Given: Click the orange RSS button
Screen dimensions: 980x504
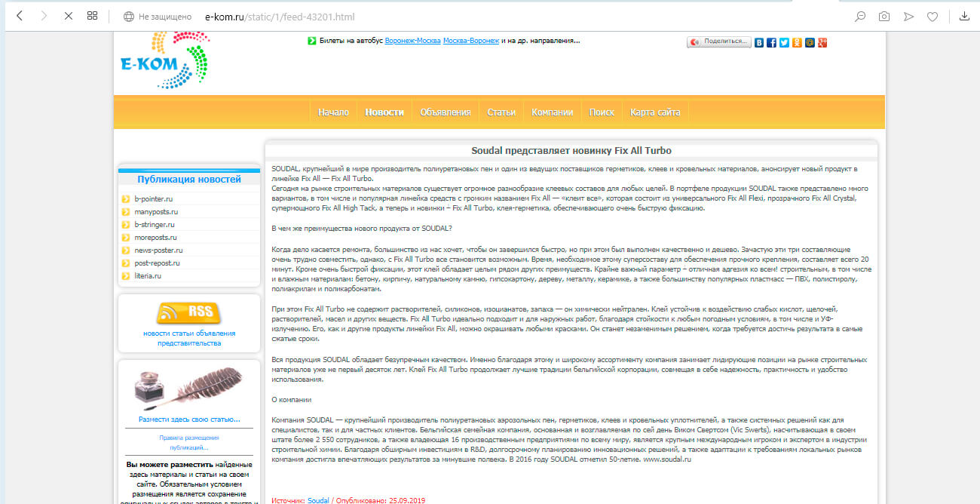Looking at the screenshot, I should click(x=188, y=312).
